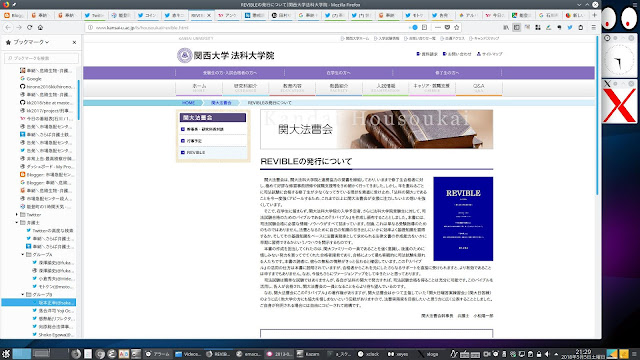Click HOME in the breadcrumb
This screenshot has height=360, width=640.
[188, 103]
